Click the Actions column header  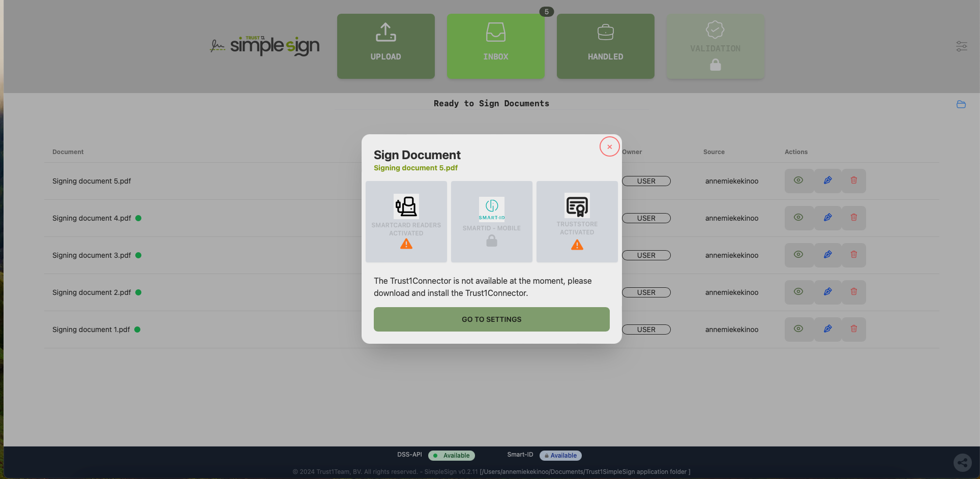[x=796, y=152]
